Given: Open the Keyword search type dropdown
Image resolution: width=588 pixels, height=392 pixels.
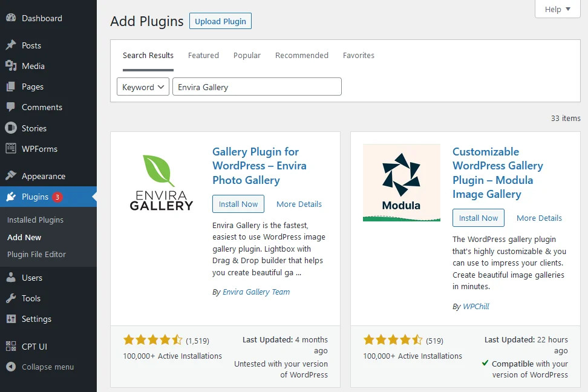Looking at the screenshot, I should click(x=143, y=87).
